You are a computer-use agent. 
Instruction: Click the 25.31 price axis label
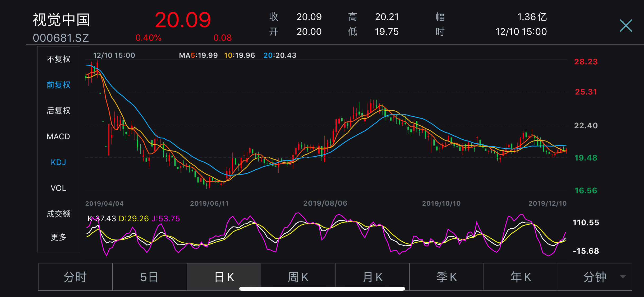pyautogui.click(x=586, y=92)
